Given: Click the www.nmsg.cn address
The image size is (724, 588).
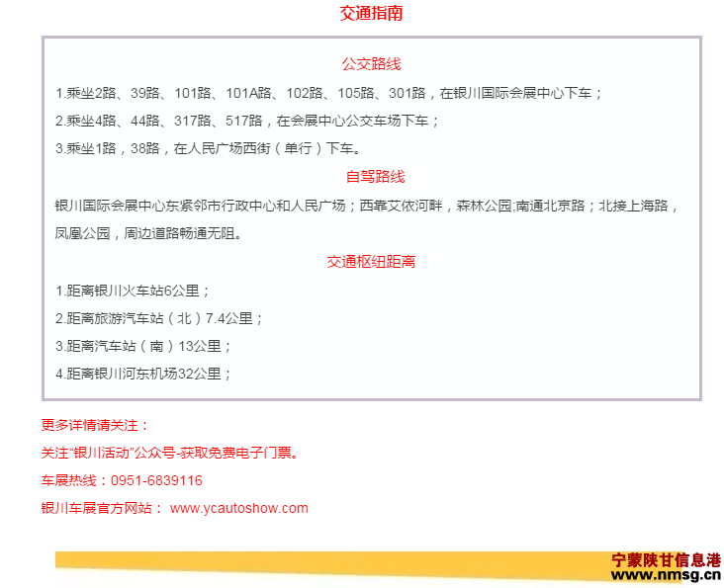Looking at the screenshot, I should tap(666, 575).
